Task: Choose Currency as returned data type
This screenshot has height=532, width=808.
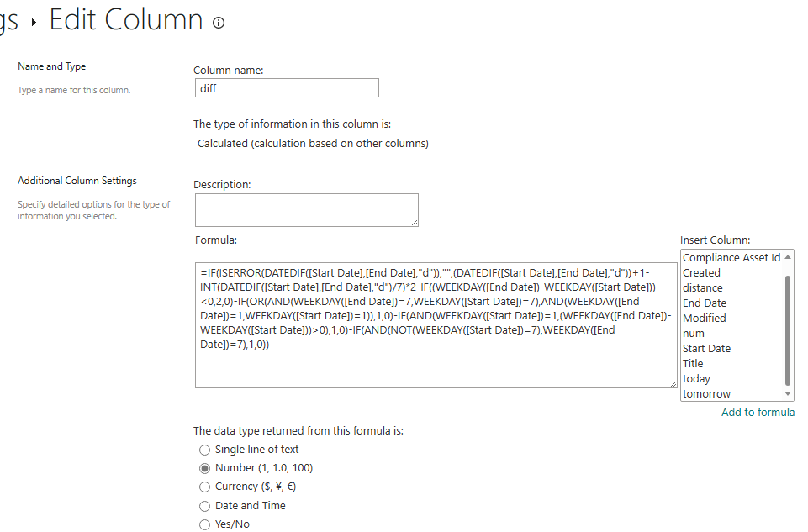Action: [204, 487]
